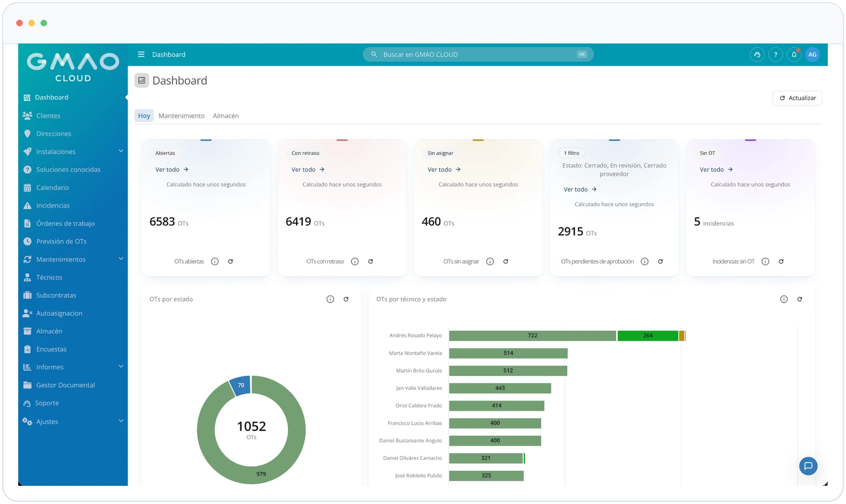Refresh the OTs por estado chart
This screenshot has width=846, height=504.
click(346, 299)
